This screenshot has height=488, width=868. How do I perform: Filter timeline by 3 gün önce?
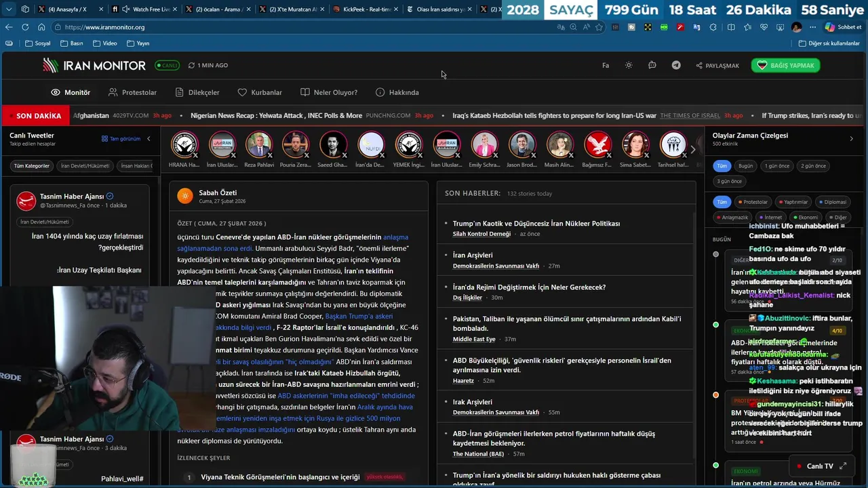click(x=730, y=181)
